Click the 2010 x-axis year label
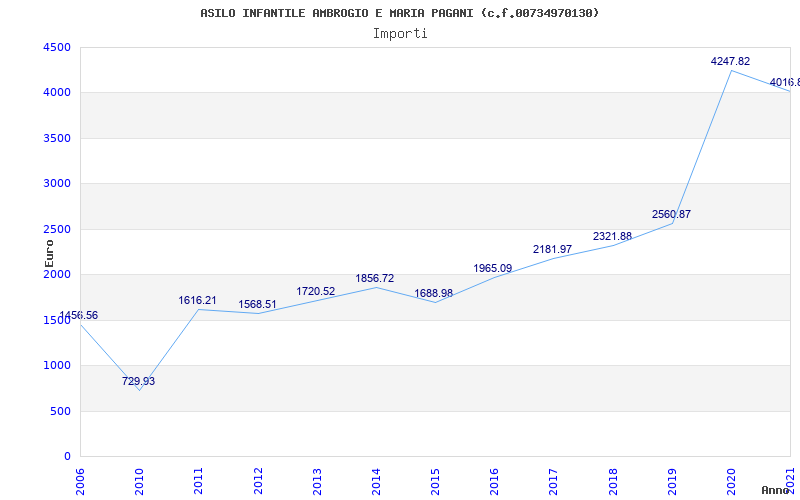This screenshot has width=800, height=500. click(140, 481)
